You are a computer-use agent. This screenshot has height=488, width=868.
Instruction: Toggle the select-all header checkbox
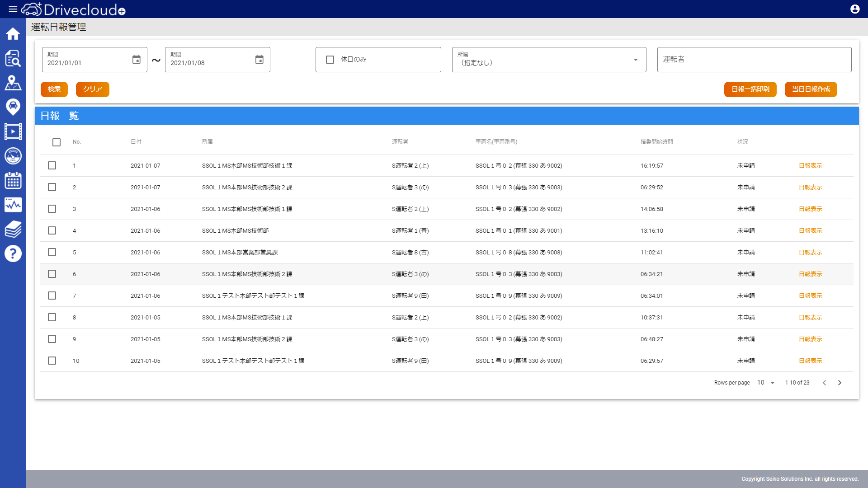pyautogui.click(x=57, y=142)
